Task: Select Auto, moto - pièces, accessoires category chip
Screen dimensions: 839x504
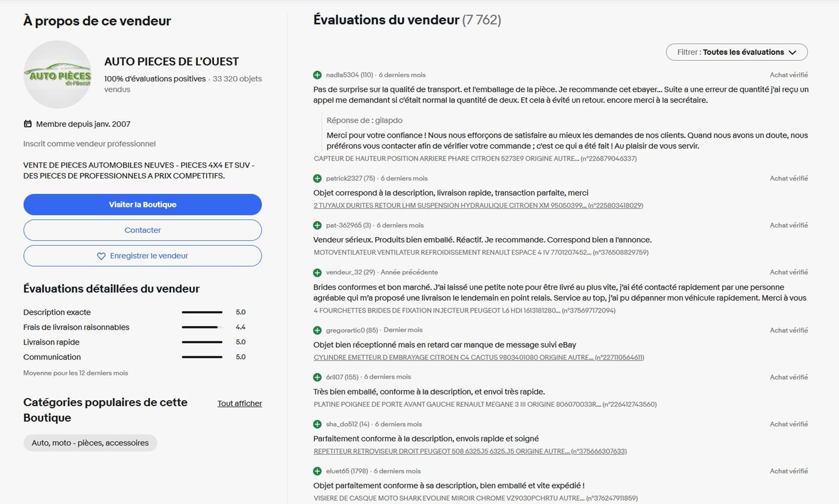Action: pyautogui.click(x=90, y=443)
